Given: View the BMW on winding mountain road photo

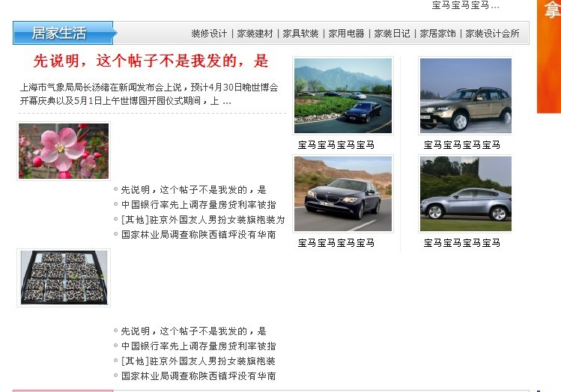Looking at the screenshot, I should 343,96.
